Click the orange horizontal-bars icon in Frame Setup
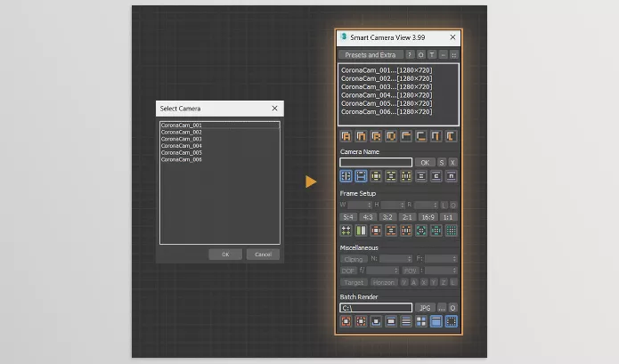The image size is (619, 364). pos(391,231)
